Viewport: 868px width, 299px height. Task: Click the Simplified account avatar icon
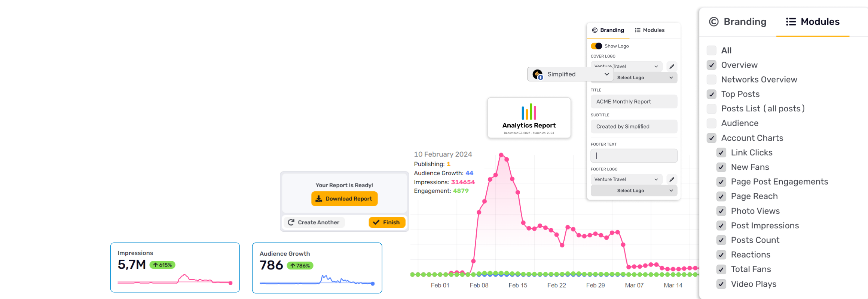tap(538, 74)
